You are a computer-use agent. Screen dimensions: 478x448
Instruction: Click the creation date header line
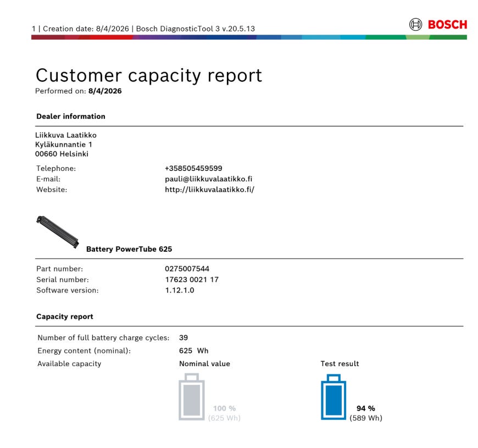143,29
